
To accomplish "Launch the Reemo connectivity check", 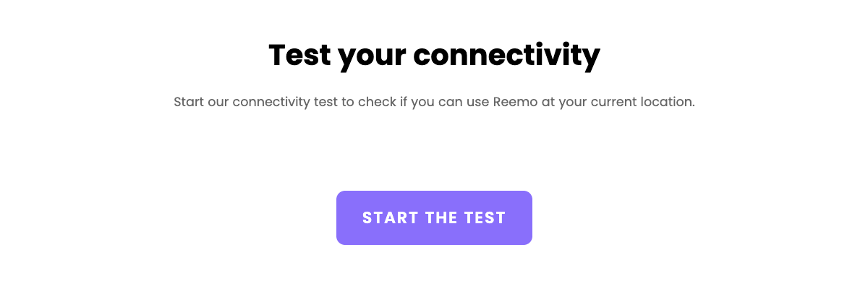I will tap(434, 217).
